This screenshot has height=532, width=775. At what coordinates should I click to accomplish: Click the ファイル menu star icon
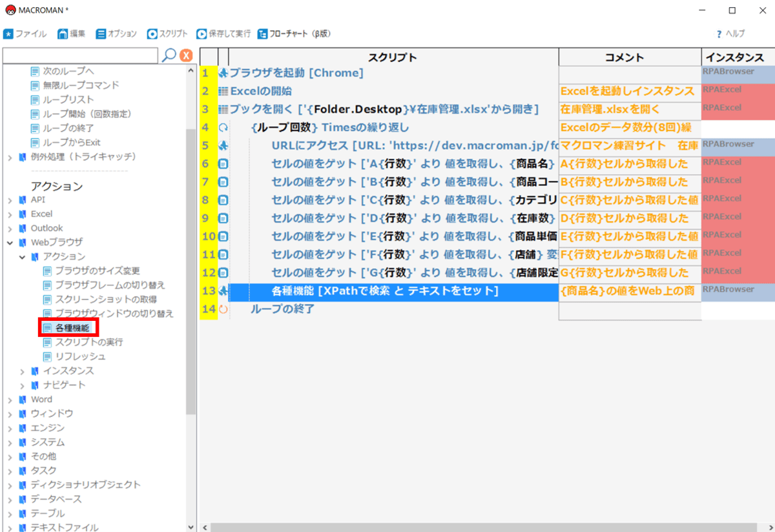(8, 34)
